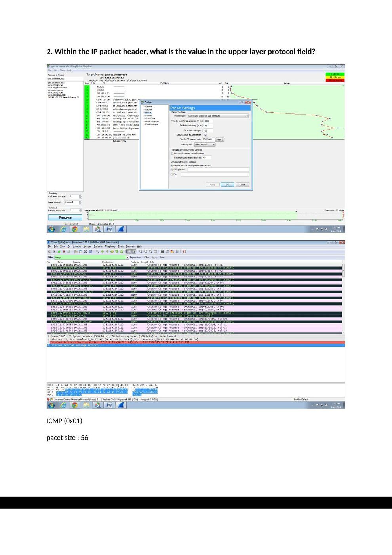Click the Base 2 button
Image resolution: width=392 pixels, height=555 pixels.
[x=219, y=140]
